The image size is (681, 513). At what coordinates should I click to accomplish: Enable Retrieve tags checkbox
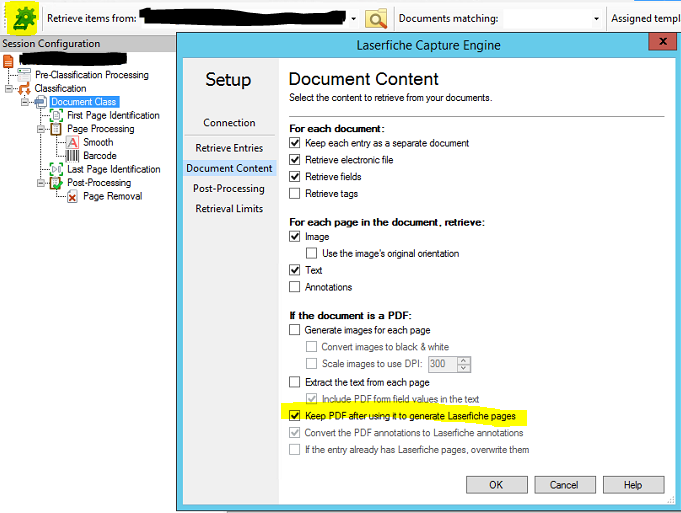point(294,193)
